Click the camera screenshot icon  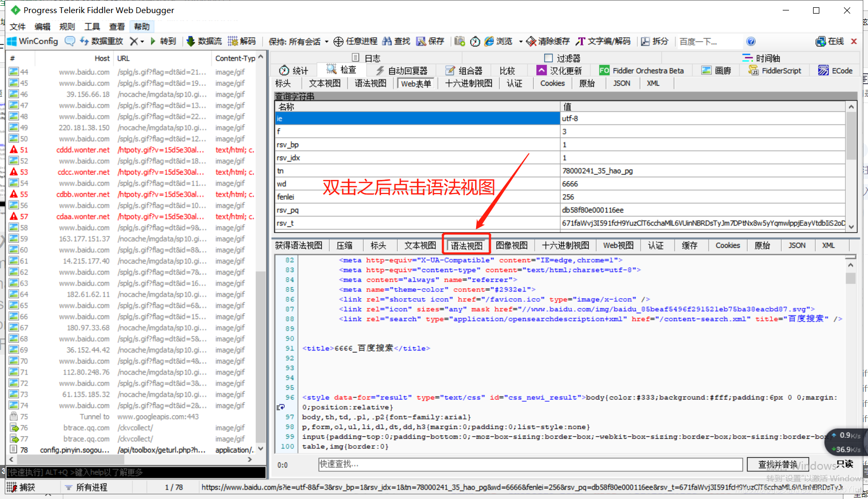[459, 41]
